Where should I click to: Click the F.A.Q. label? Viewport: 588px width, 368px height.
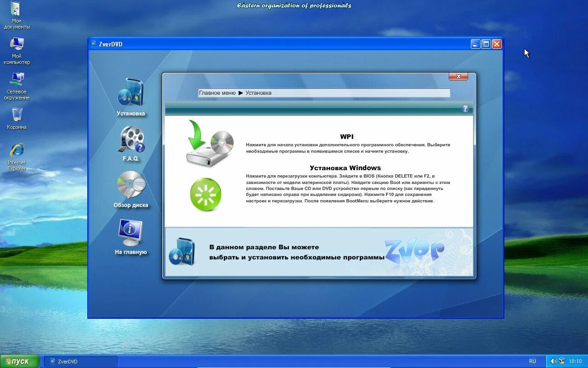pos(131,159)
